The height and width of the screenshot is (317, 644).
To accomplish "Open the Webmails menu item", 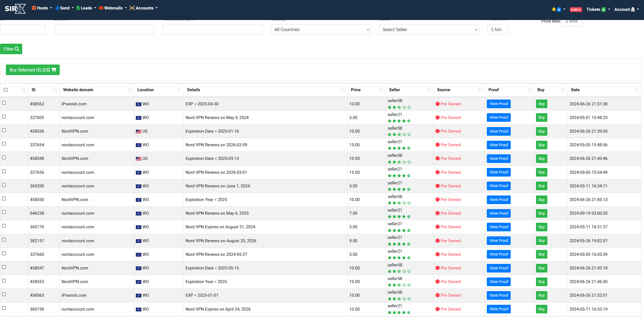I will [112, 8].
